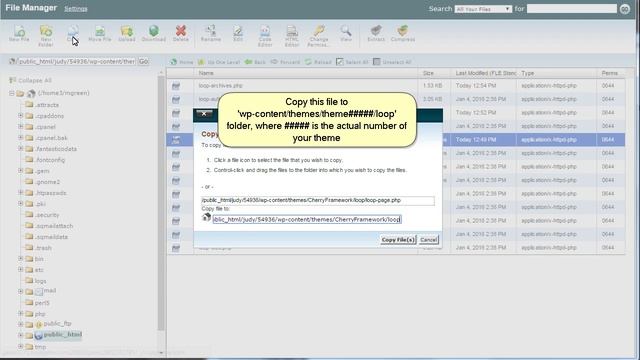Viewport: 640px width, 360px height.
Task: Expand the .htpasswds folder
Action: 20,193
